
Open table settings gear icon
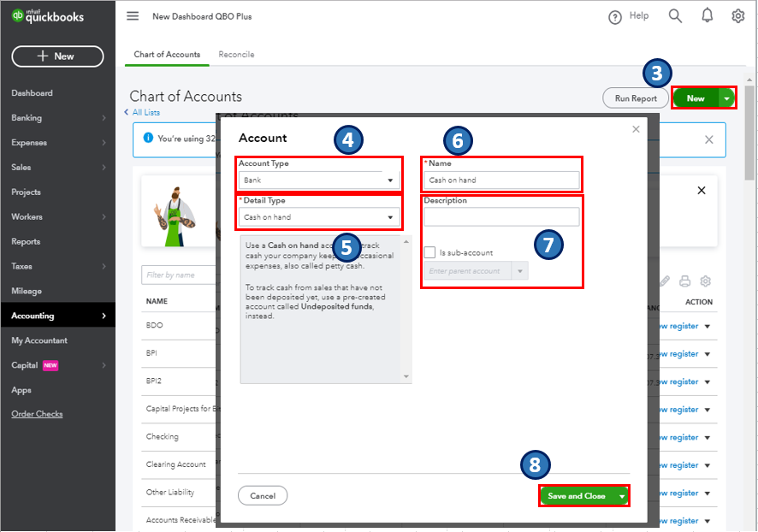point(705,281)
